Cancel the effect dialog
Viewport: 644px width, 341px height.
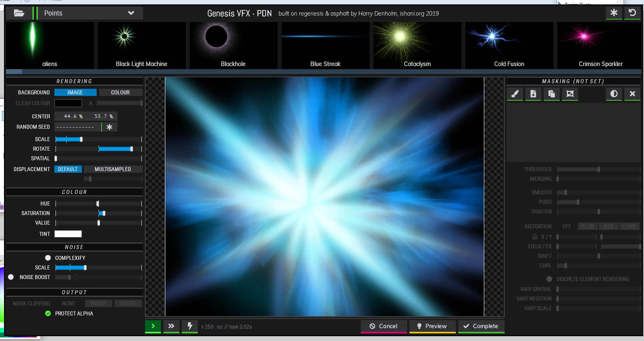[x=384, y=326]
